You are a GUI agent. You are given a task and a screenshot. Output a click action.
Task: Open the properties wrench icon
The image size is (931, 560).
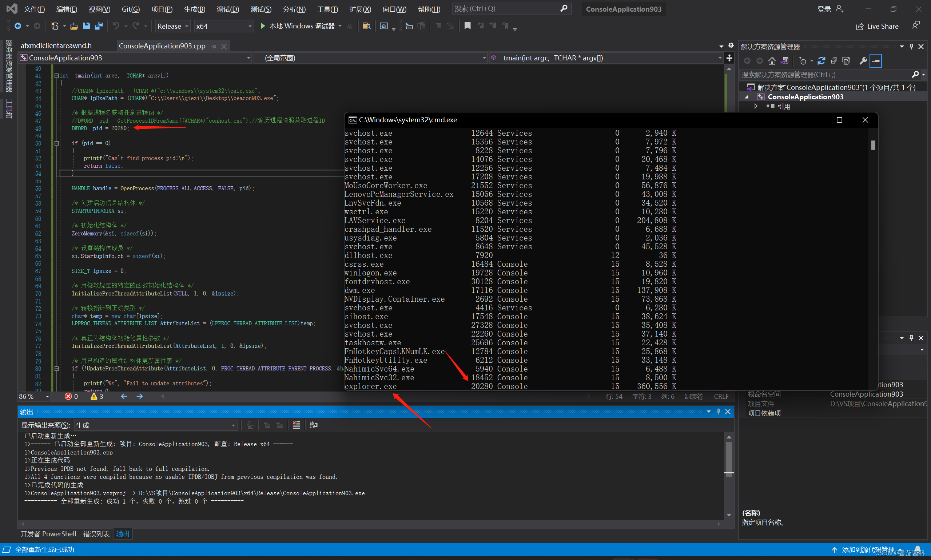coord(863,61)
